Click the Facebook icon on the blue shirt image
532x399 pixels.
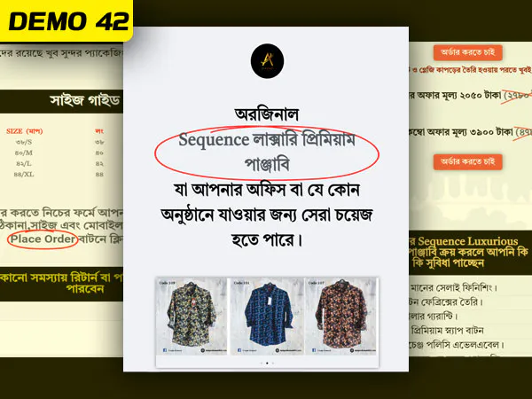(x=239, y=350)
